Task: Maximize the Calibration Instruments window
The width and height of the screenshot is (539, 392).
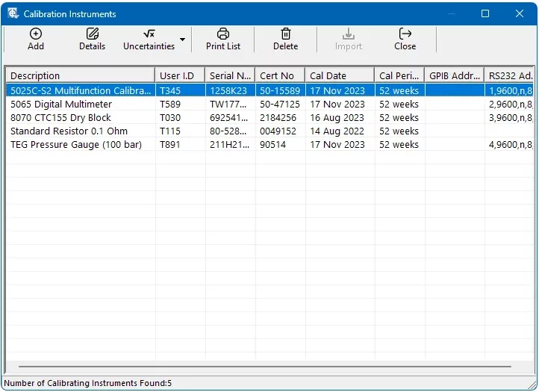Action: point(485,13)
